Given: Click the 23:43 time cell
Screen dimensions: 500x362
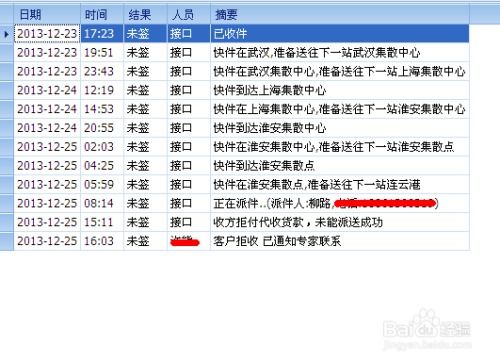Looking at the screenshot, I should click(x=102, y=71).
